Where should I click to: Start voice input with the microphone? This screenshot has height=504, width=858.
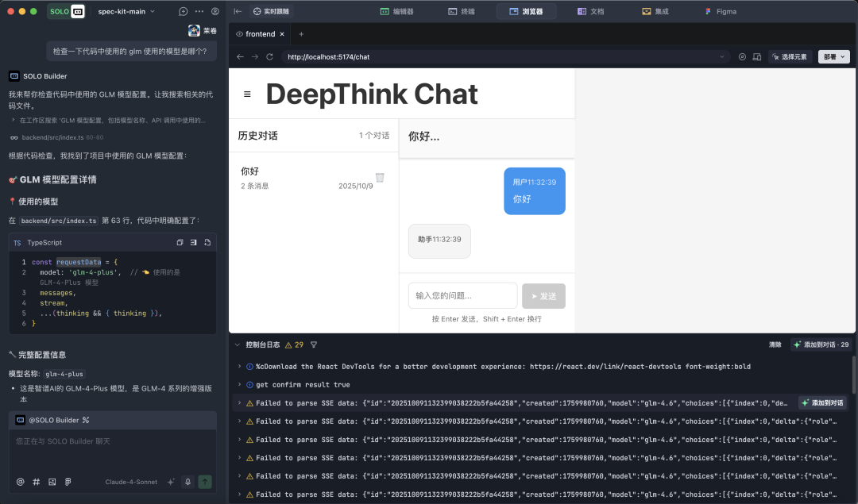pos(187,482)
